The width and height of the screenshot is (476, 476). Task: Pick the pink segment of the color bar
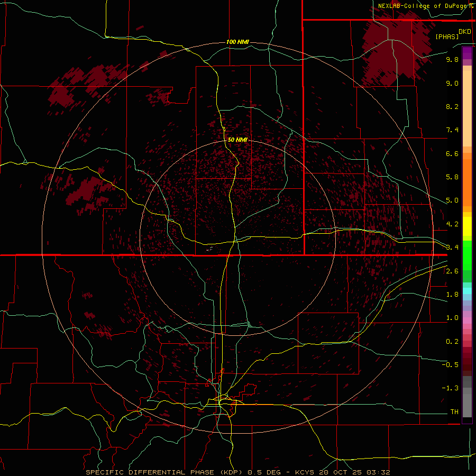tap(467, 321)
